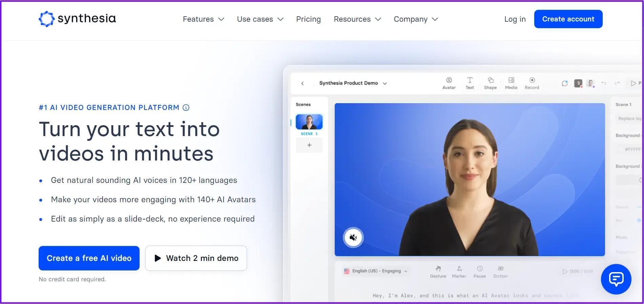644x304 pixels.
Task: Open the chat support widget
Action: [x=616, y=279]
